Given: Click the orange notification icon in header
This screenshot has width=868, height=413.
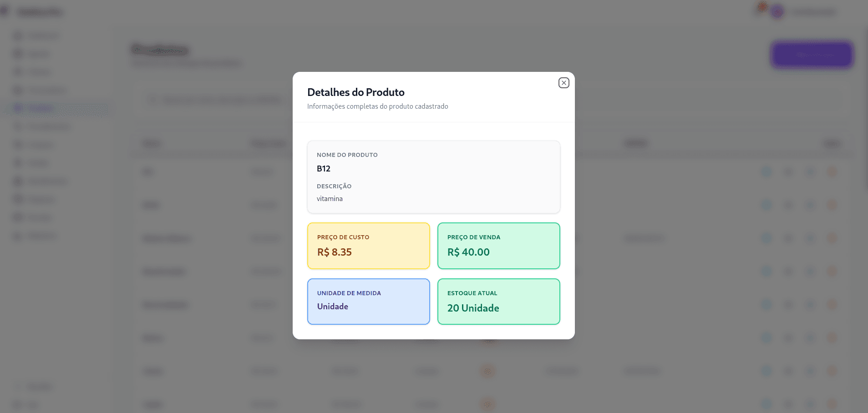Looking at the screenshot, I should click(761, 7).
